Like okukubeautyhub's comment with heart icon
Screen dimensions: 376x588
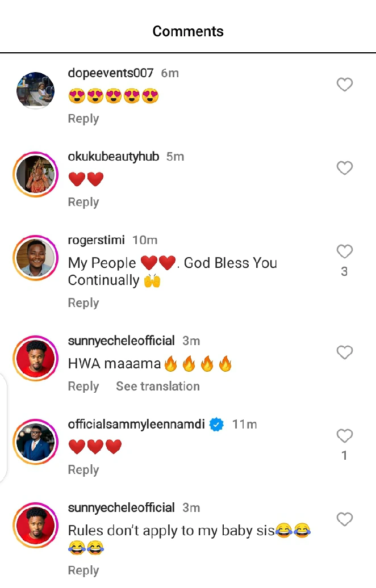(345, 168)
